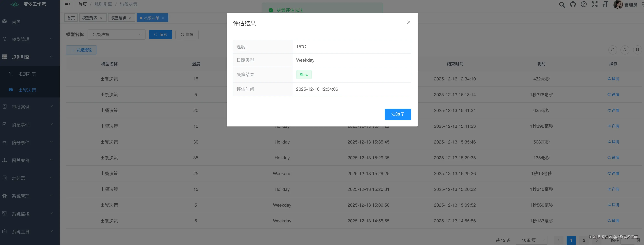Go to page 2 in pagination
This screenshot has width=644, height=245.
[584, 240]
